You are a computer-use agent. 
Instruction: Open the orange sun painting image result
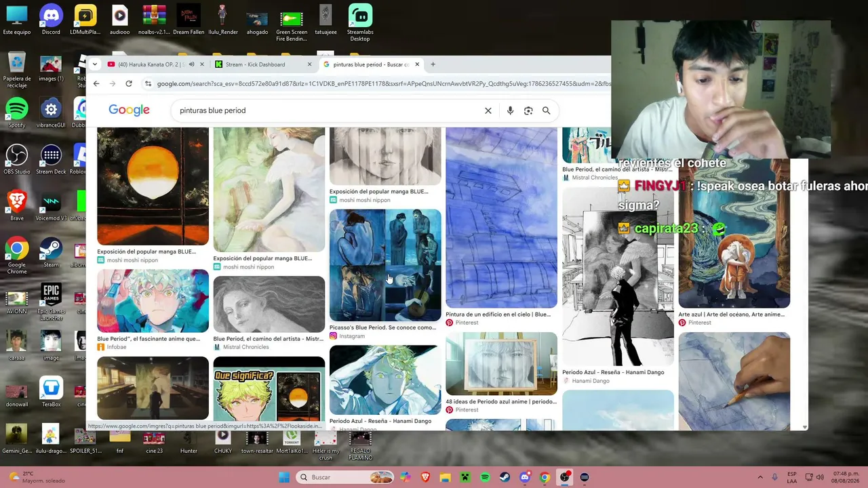pyautogui.click(x=153, y=186)
